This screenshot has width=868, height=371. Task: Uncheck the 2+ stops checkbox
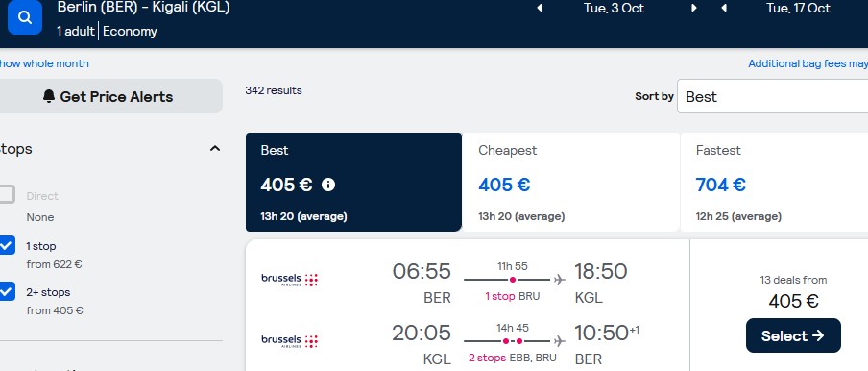point(6,291)
